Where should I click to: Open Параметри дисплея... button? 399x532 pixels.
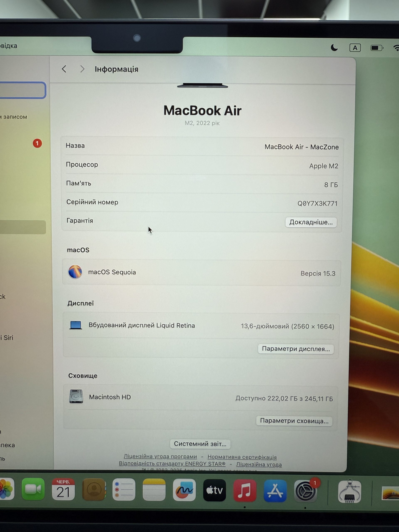pyautogui.click(x=296, y=349)
